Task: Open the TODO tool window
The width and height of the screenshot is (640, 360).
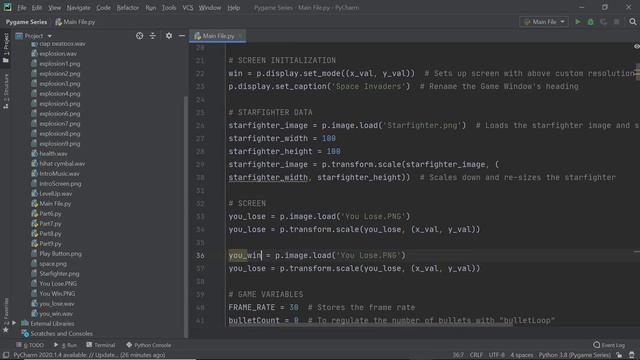Action: tap(30, 345)
